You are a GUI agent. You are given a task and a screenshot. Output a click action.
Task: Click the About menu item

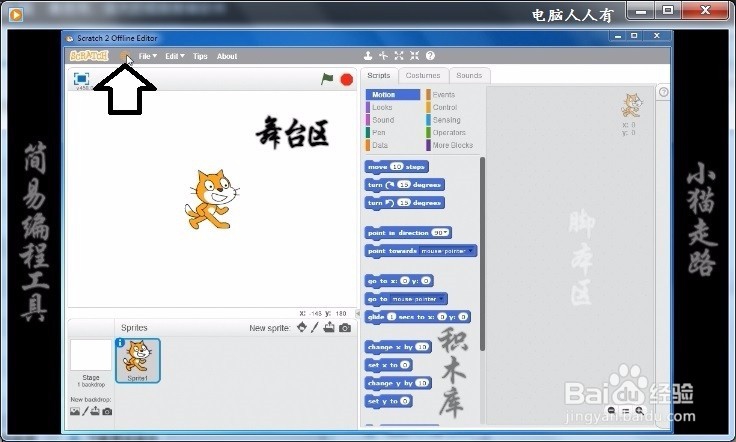[227, 56]
